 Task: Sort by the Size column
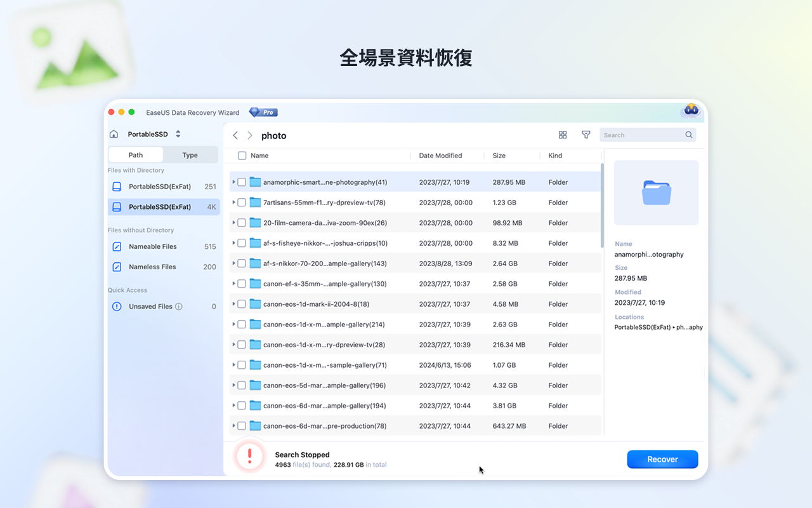499,156
